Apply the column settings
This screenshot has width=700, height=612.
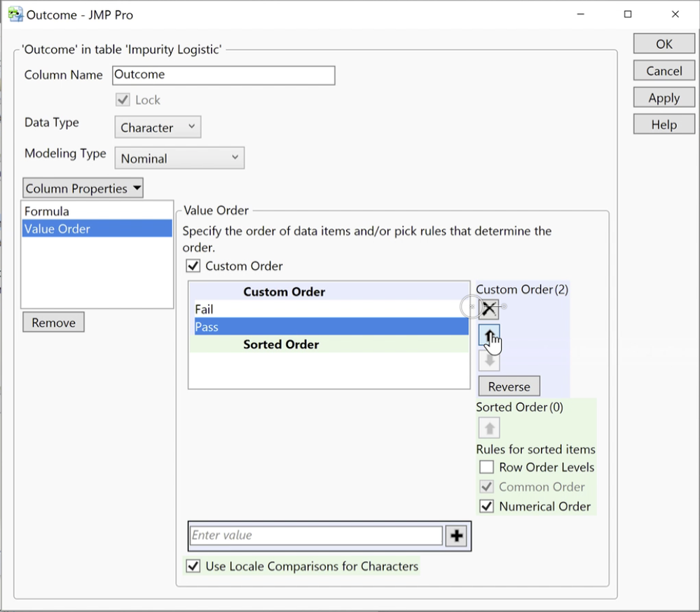click(664, 97)
